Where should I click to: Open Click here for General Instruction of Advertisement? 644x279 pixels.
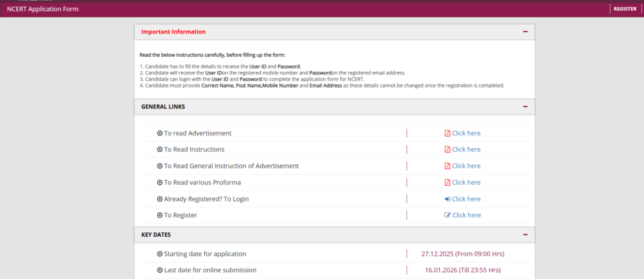coord(466,166)
